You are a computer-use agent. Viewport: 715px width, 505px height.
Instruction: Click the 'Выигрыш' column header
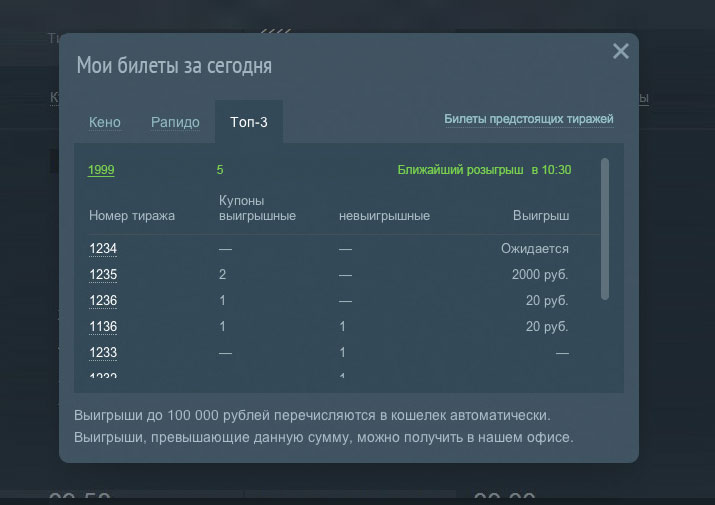click(x=541, y=215)
